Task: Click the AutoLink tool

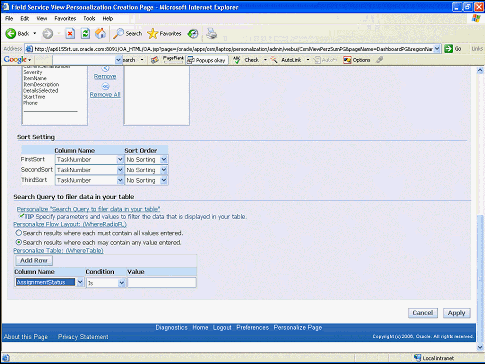Action: 286,60
